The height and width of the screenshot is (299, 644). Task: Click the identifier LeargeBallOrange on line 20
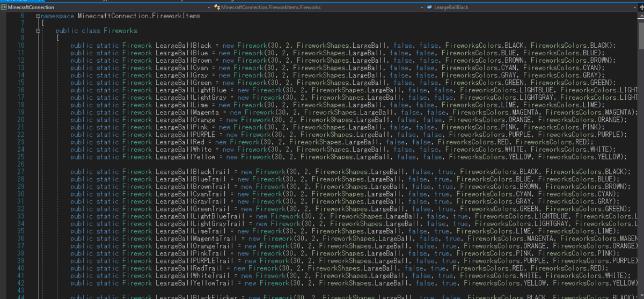tap(185, 120)
